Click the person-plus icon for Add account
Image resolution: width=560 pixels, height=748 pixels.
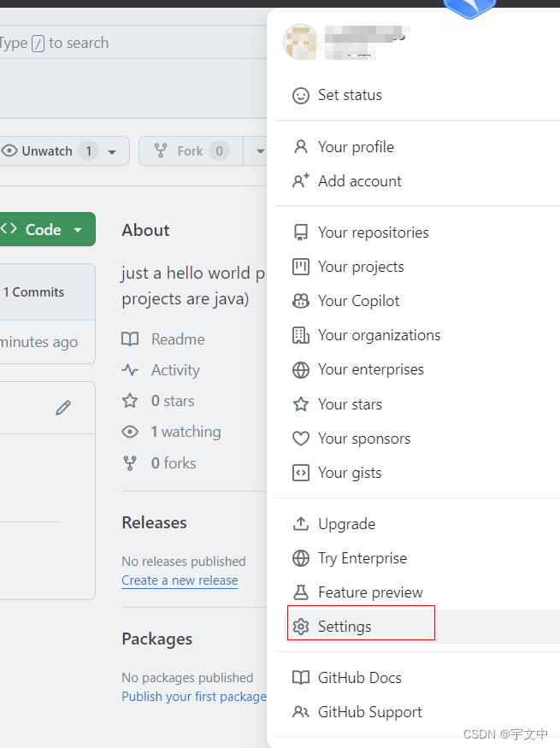click(300, 181)
